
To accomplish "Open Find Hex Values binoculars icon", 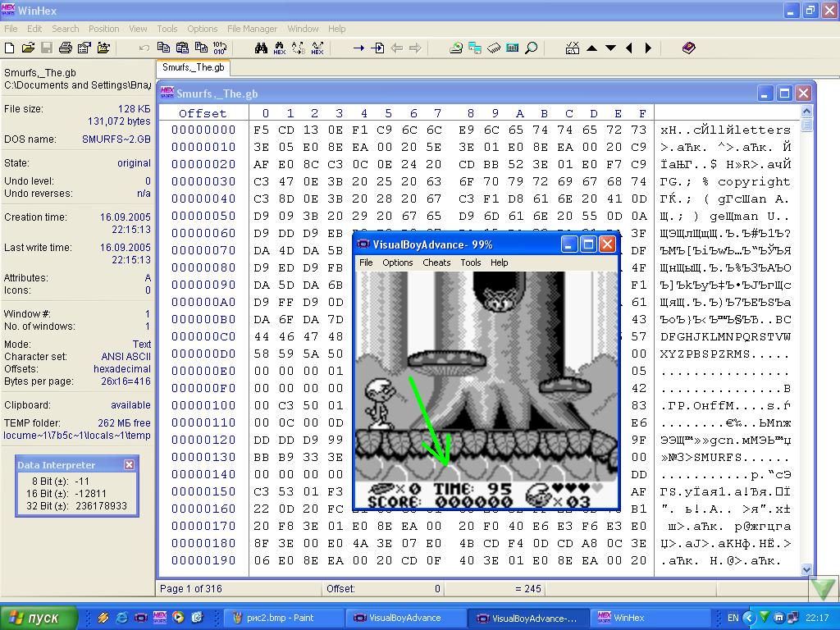I will (280, 48).
